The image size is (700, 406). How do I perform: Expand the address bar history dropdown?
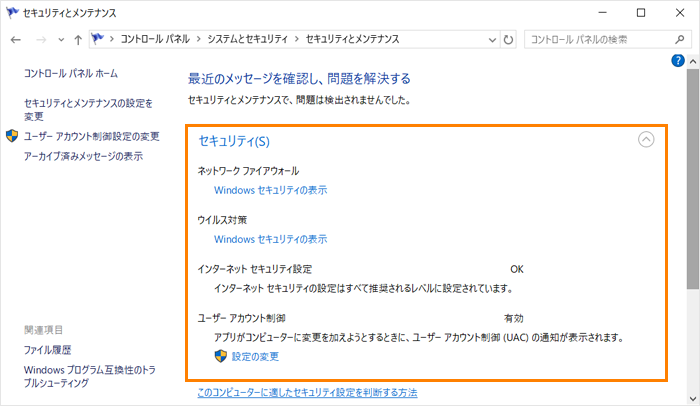point(492,40)
